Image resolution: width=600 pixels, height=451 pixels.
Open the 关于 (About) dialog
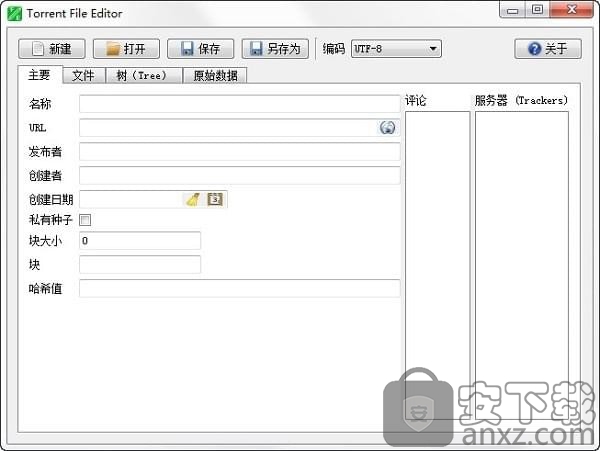click(548, 49)
